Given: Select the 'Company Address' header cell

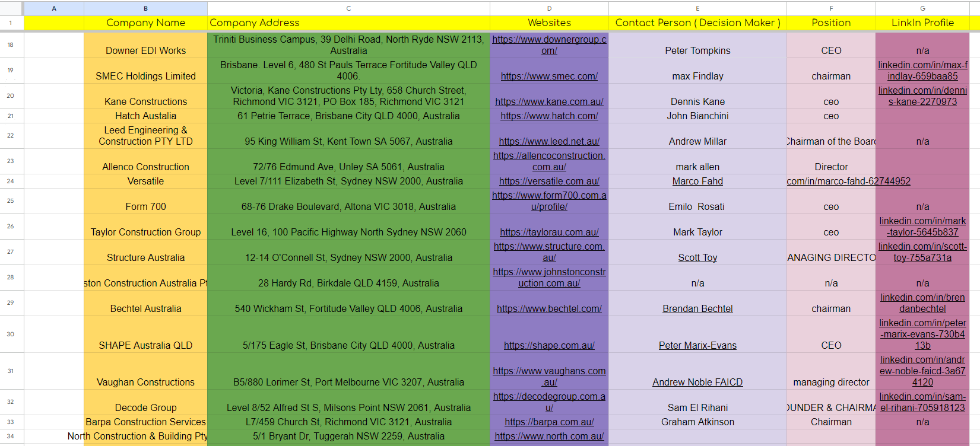Looking at the screenshot, I should (x=348, y=23).
